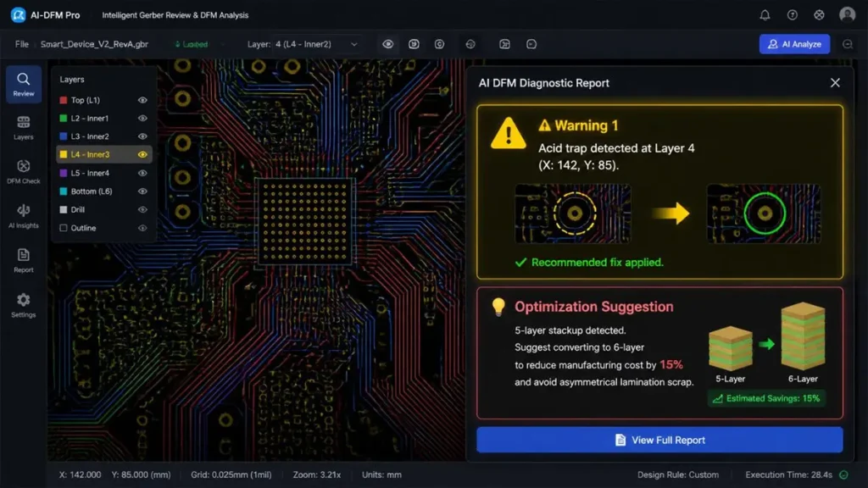Click the top-bar globe-style settings icon
The width and height of the screenshot is (868, 488).
tap(819, 15)
